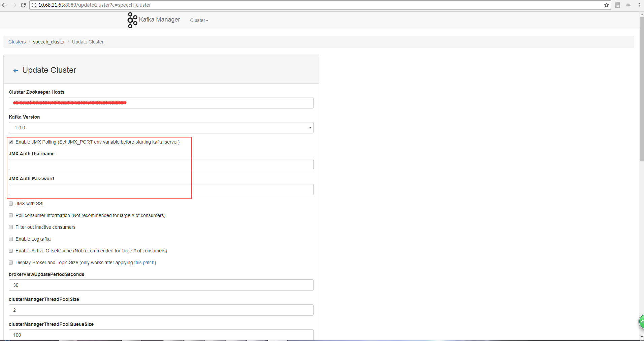The height and width of the screenshot is (341, 644).
Task: Check Display Broker and Topic Size
Action: click(x=11, y=262)
